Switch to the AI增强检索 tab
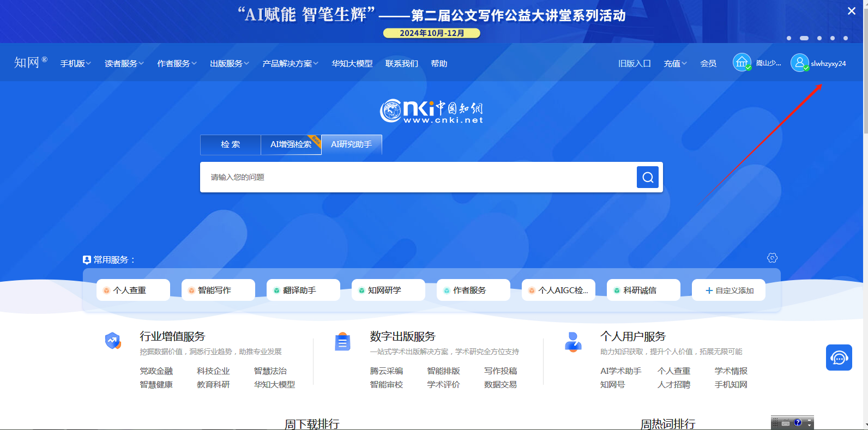This screenshot has width=868, height=430. coord(291,144)
